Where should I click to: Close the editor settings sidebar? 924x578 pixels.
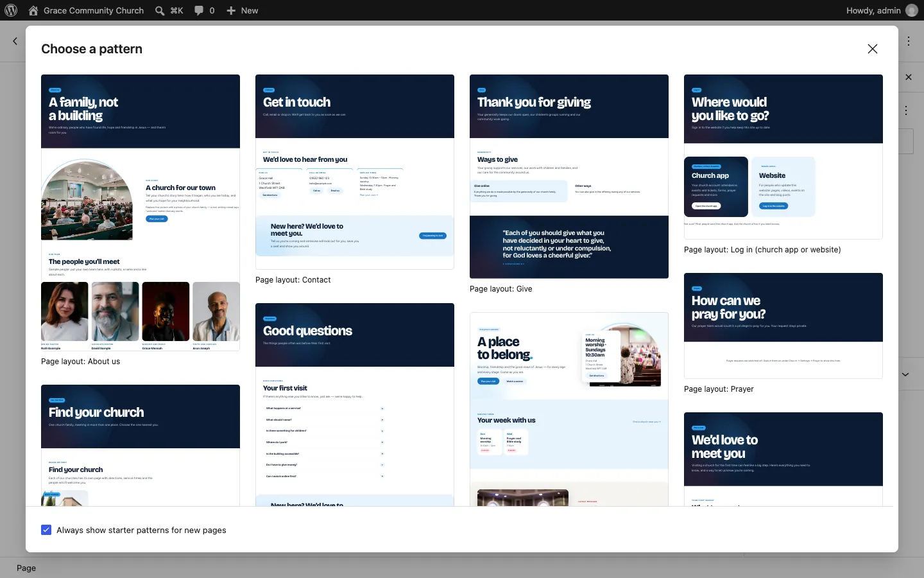coord(909,77)
